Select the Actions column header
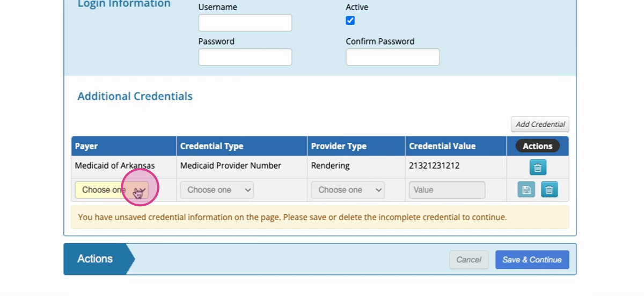 tap(538, 146)
